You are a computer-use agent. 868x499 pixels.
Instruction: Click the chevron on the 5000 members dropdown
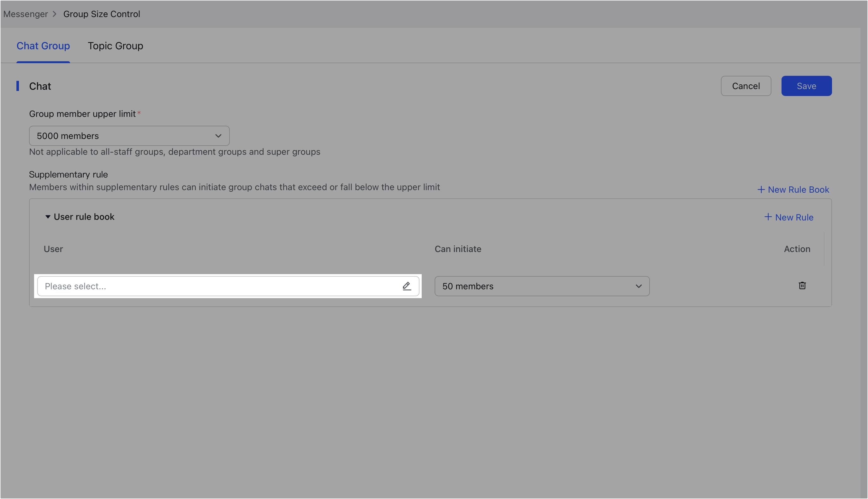(218, 136)
